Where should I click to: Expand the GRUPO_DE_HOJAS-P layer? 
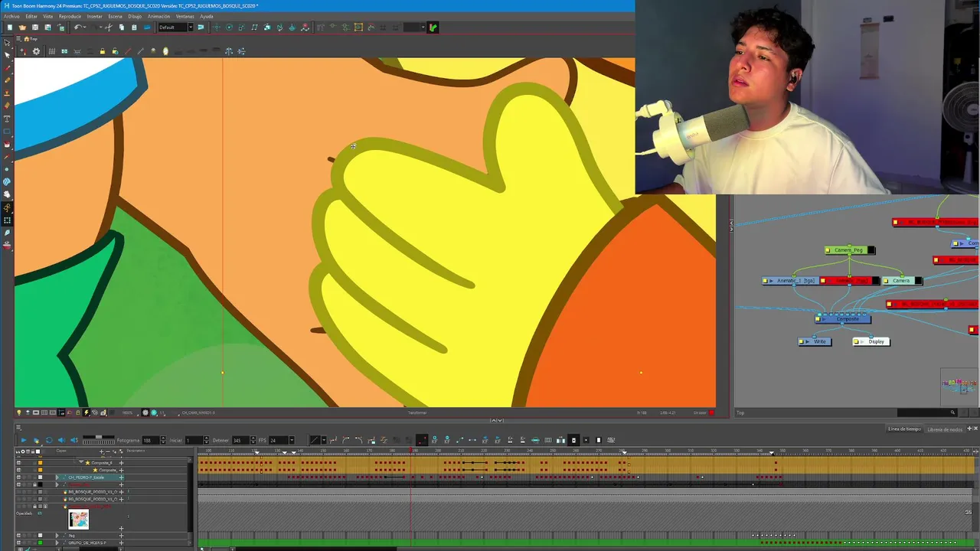(57, 543)
